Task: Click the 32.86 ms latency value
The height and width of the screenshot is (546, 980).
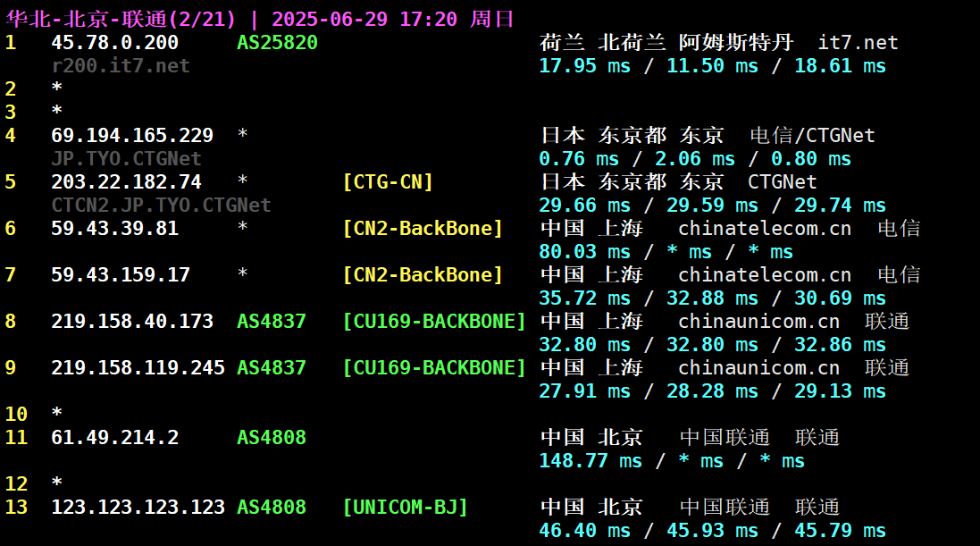Action: point(840,345)
